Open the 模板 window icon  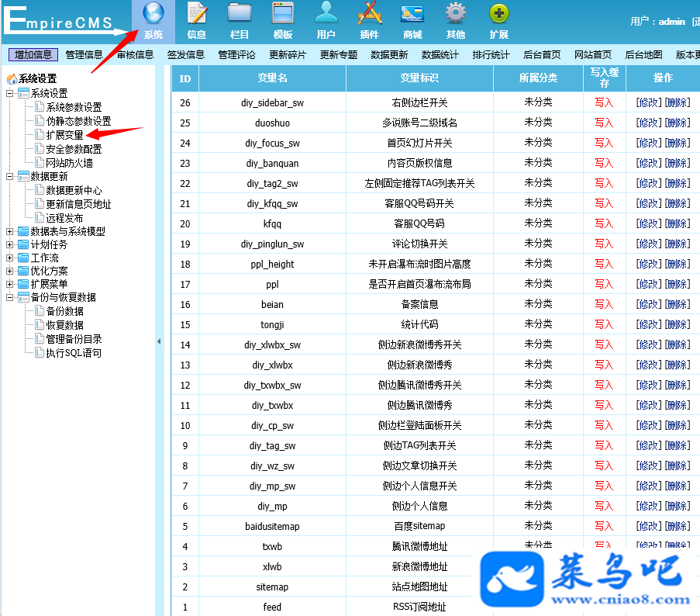click(283, 13)
